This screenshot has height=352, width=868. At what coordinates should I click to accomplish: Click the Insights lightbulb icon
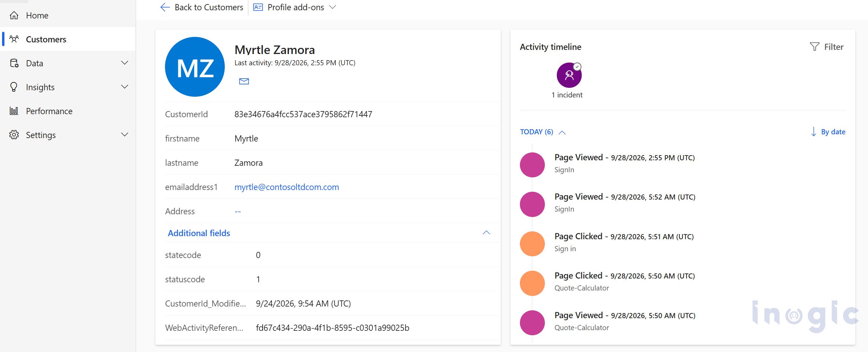pos(14,87)
